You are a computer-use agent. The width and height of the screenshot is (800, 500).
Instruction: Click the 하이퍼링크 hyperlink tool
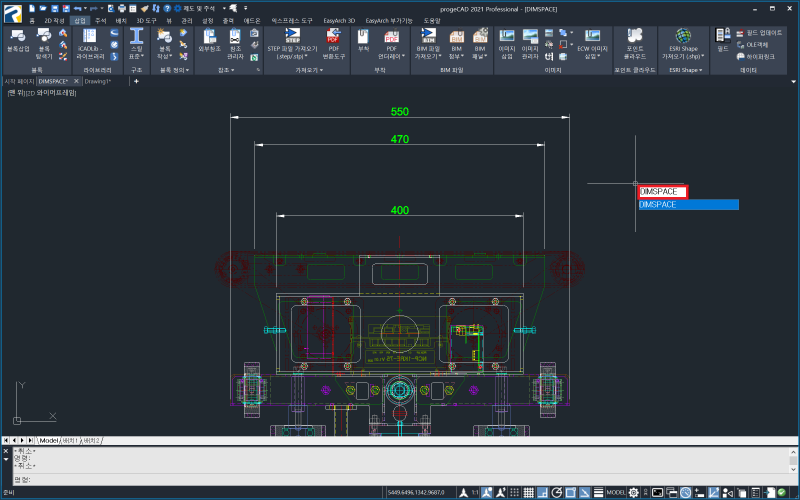click(756, 57)
